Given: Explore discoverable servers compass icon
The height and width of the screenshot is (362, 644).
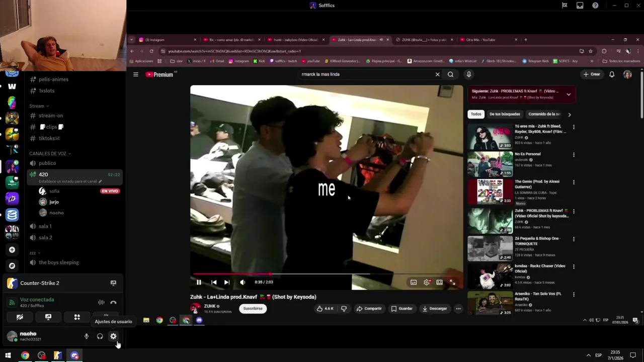Looking at the screenshot, I should [x=12, y=265].
